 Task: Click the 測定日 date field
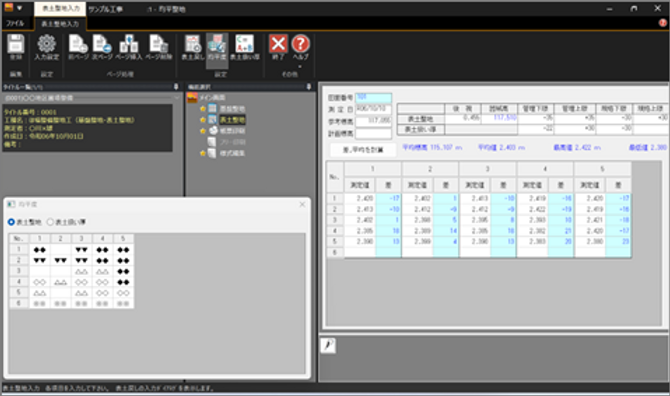pos(373,109)
